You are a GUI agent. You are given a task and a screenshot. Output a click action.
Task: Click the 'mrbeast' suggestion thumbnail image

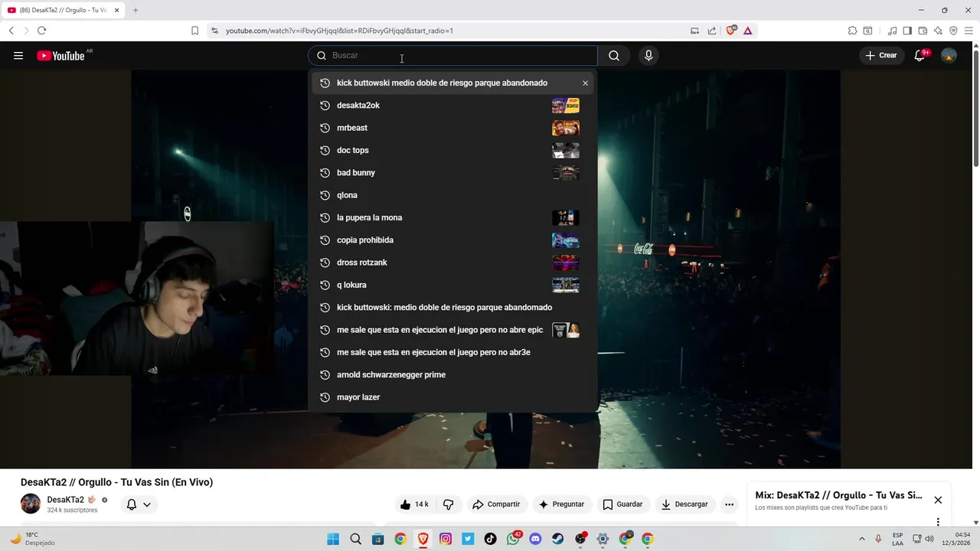click(x=566, y=128)
